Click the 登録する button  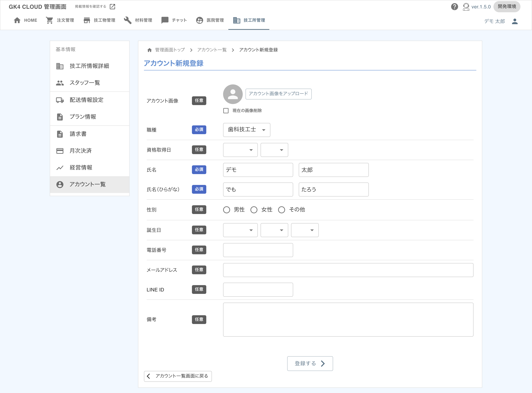[310, 364]
